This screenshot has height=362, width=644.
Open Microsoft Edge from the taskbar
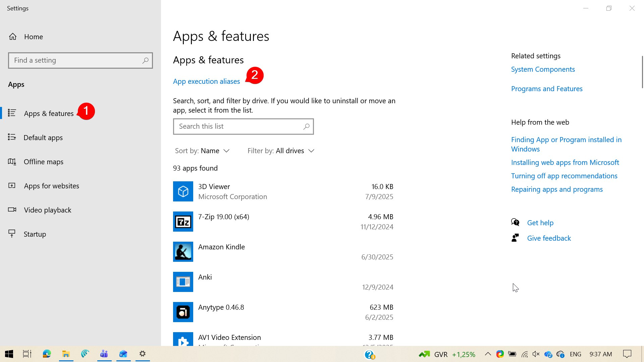[x=47, y=354]
